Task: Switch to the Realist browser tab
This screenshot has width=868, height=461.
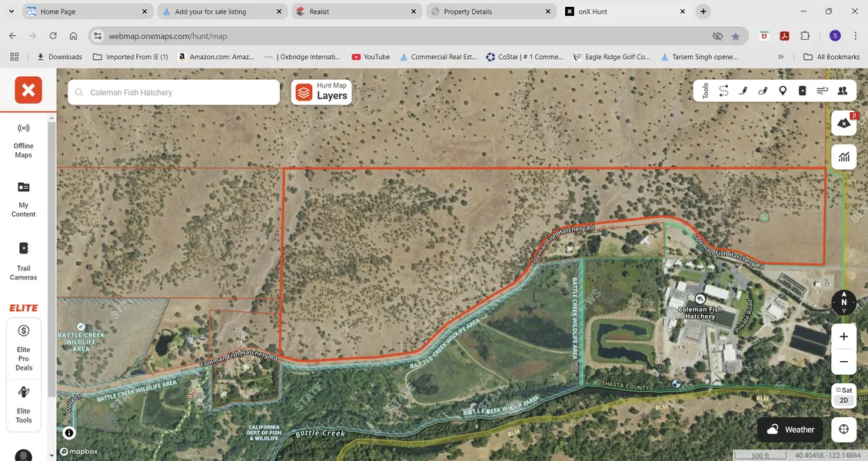Action: tap(356, 12)
